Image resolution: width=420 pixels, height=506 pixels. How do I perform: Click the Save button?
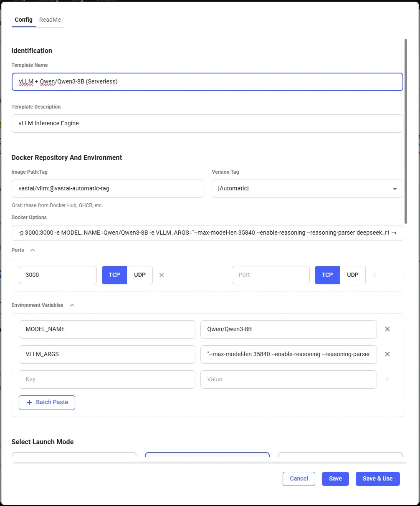click(335, 478)
